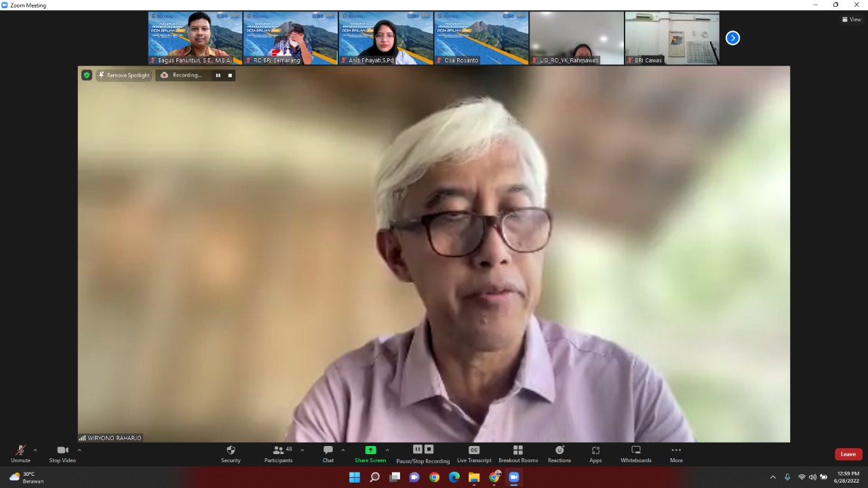Start sharing your screen
The image size is (868, 488).
click(x=370, y=454)
